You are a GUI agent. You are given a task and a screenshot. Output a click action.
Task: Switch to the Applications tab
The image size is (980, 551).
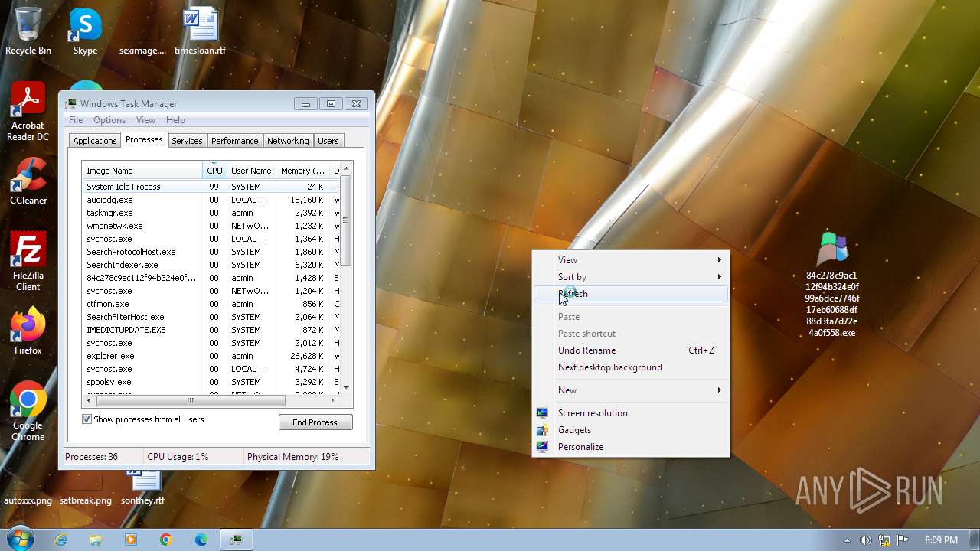click(x=95, y=141)
